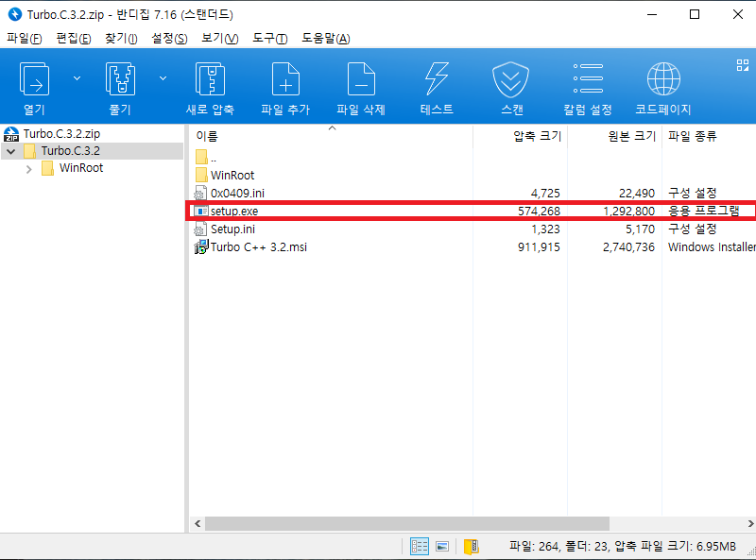
Task: Click the WinRoot folder icon in list
Action: [201, 175]
